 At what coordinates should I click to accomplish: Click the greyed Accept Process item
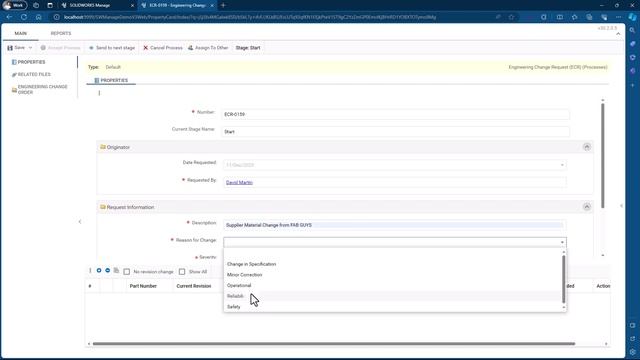point(60,48)
